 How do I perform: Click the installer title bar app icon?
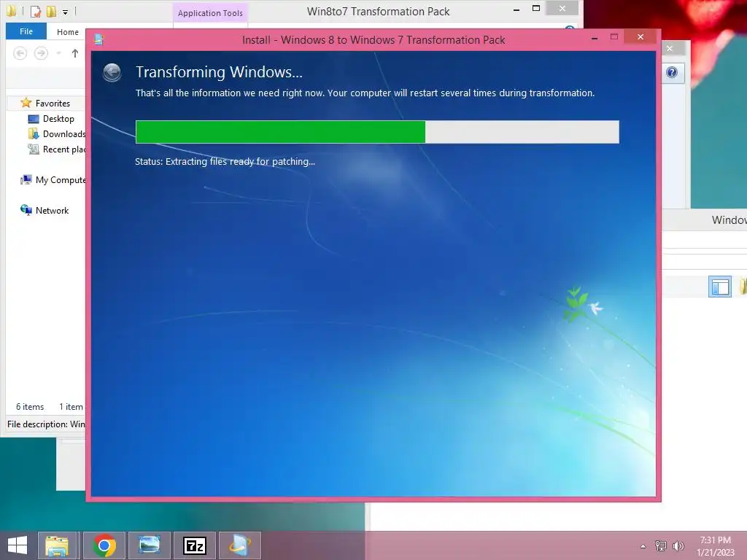coord(98,39)
